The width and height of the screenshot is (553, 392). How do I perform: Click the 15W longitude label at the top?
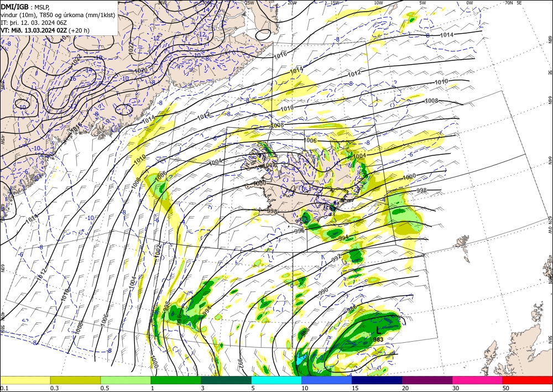(x=335, y=3)
